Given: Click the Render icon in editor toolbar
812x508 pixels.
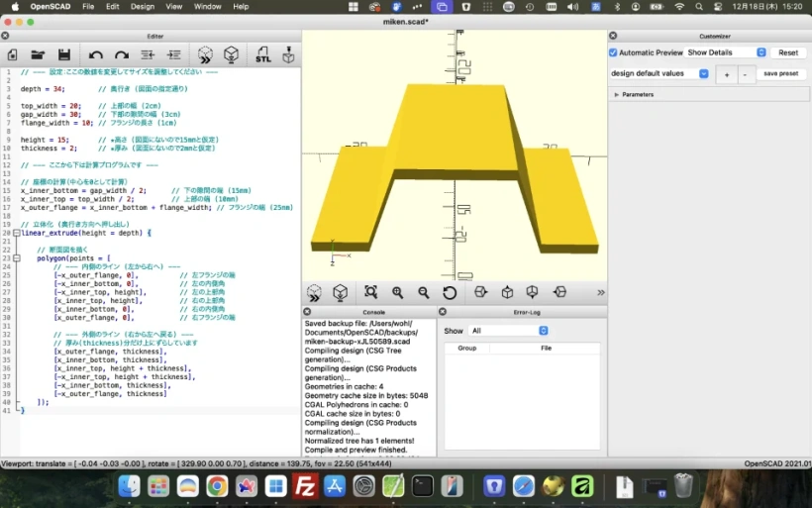Looking at the screenshot, I should (231, 54).
